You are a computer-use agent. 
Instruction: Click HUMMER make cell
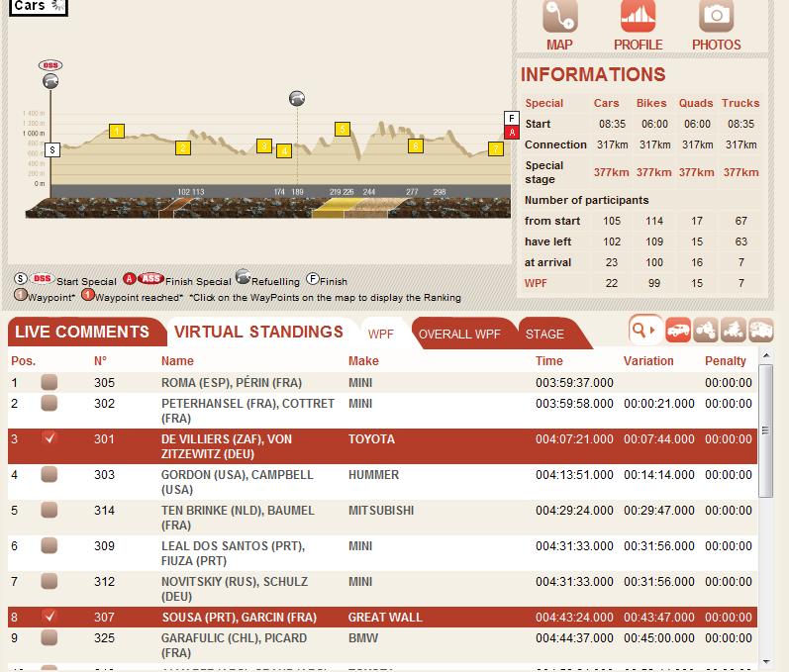tap(373, 475)
